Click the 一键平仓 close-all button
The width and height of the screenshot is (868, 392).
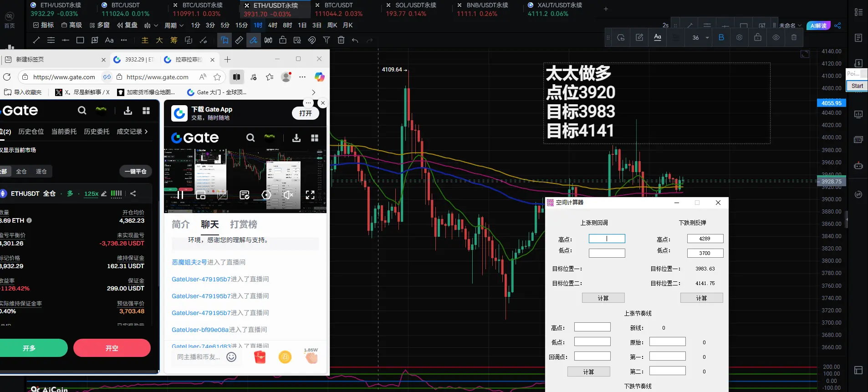(136, 171)
